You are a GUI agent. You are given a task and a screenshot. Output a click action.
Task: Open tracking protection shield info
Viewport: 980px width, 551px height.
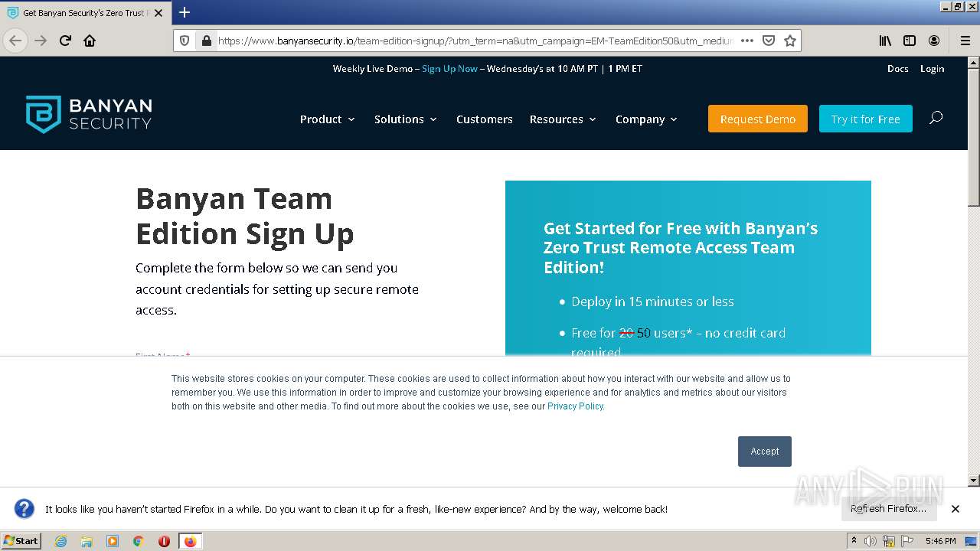[185, 41]
